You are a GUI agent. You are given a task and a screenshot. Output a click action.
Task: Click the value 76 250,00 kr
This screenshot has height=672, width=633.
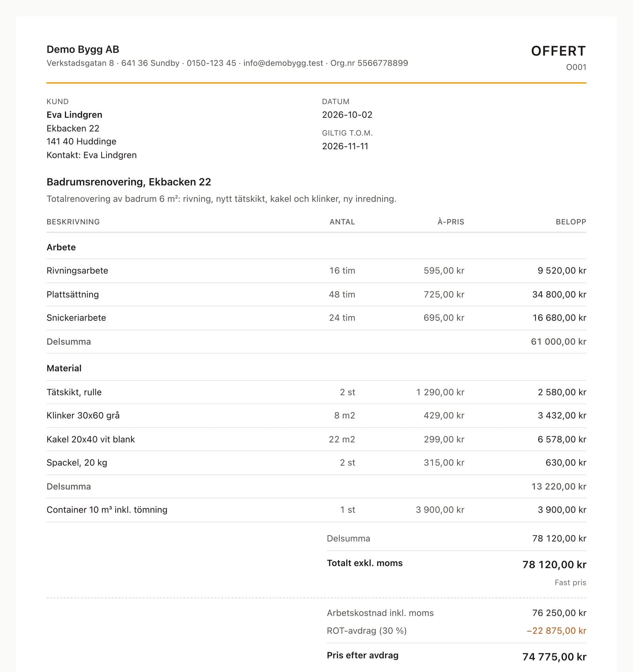coord(559,613)
